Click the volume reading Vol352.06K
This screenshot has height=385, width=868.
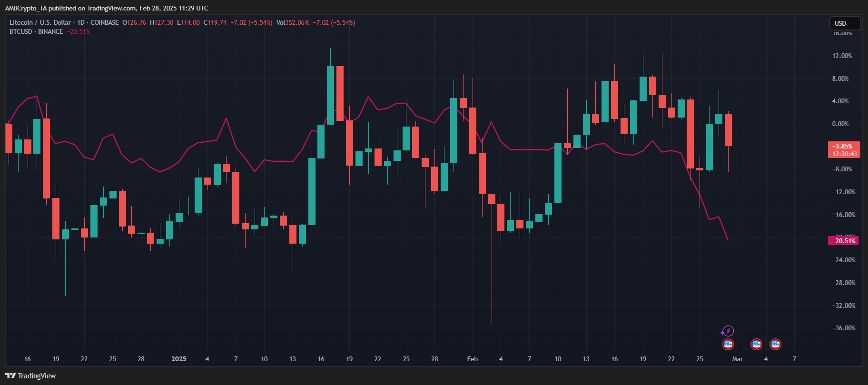click(x=293, y=22)
